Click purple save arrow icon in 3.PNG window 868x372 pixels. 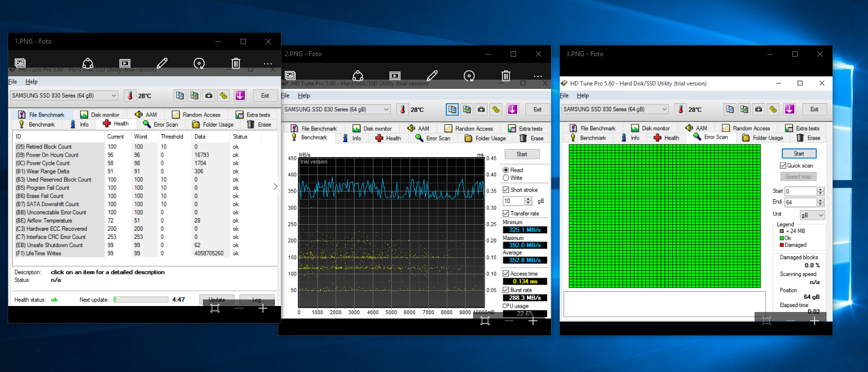coord(789,109)
